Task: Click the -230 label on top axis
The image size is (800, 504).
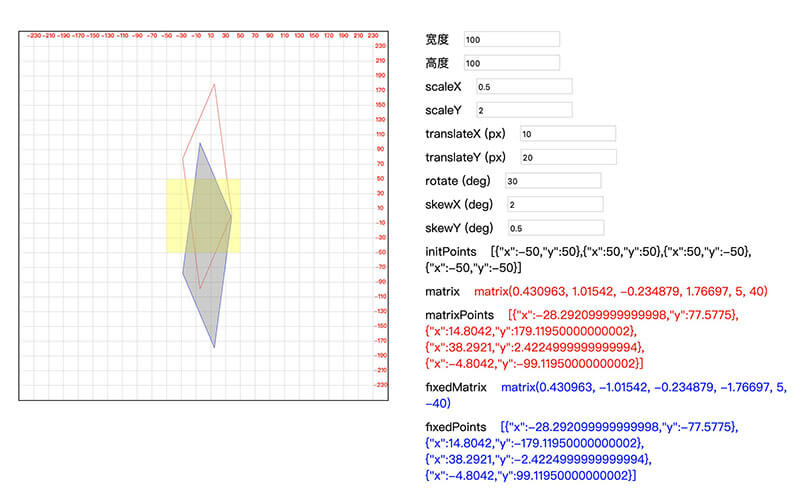Action: click(x=34, y=36)
